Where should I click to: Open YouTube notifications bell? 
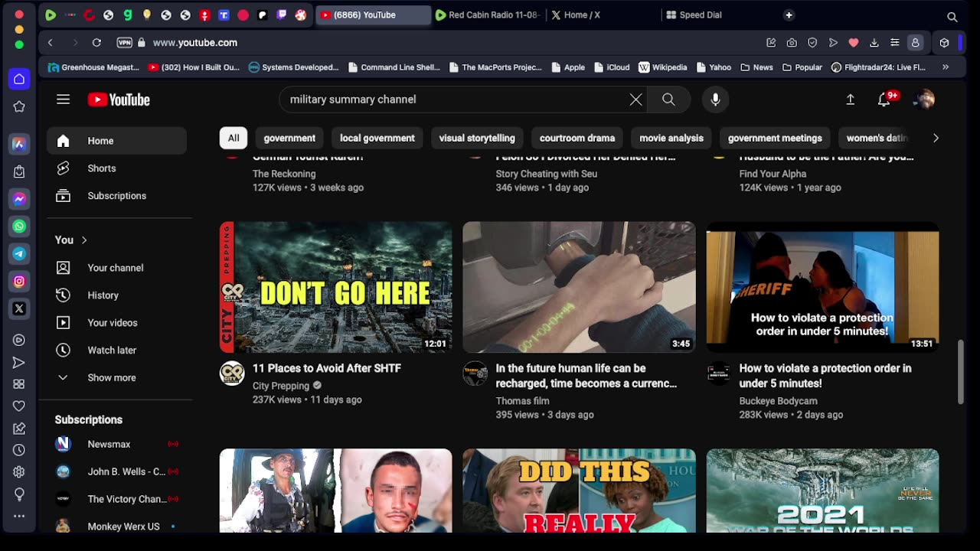click(x=884, y=99)
